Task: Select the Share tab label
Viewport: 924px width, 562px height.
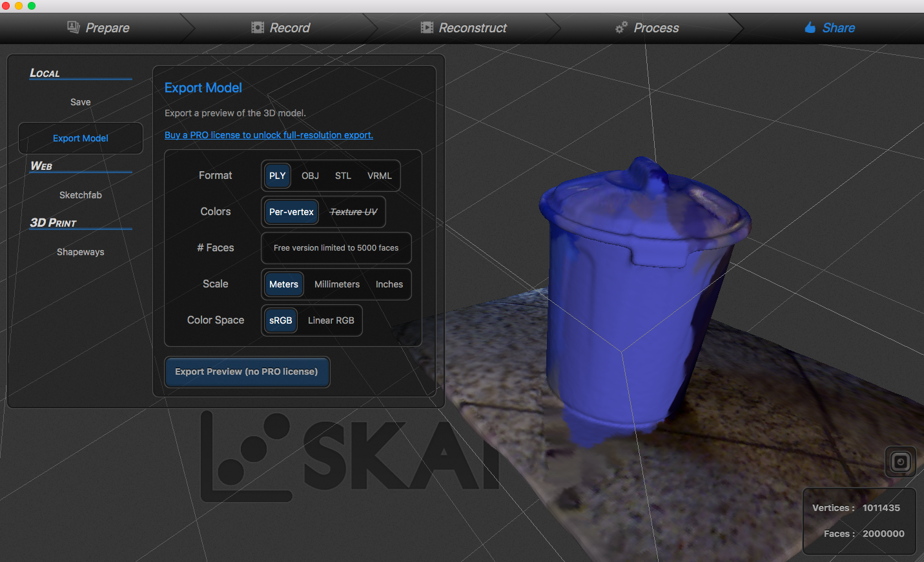Action: 839,28
